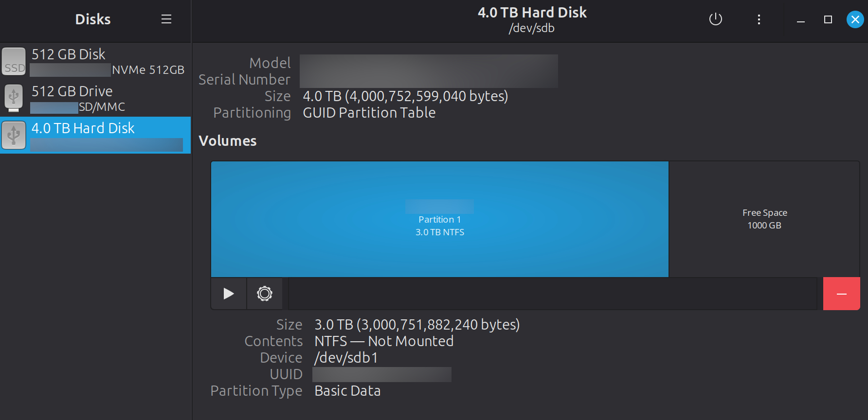The height and width of the screenshot is (420, 868).
Task: Click the 'Model' label
Action: tap(270, 63)
